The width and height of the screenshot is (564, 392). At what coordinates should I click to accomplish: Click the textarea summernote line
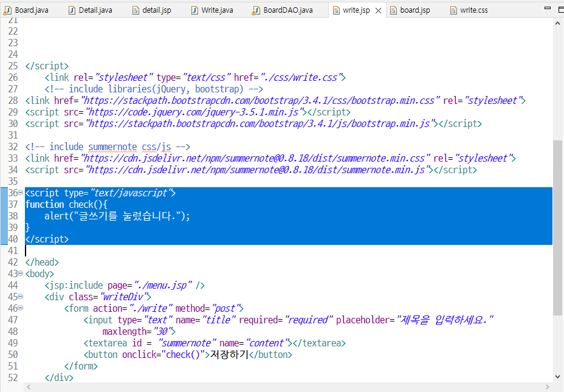pos(215,343)
